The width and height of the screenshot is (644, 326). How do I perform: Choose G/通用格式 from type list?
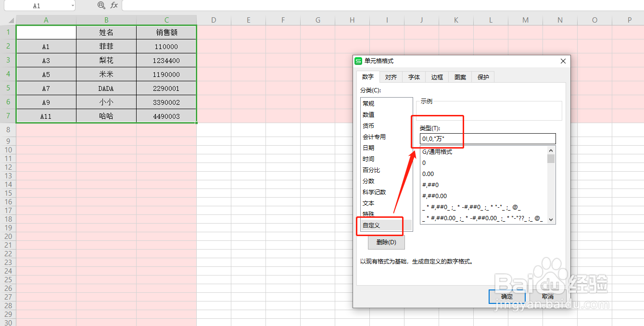click(484, 152)
